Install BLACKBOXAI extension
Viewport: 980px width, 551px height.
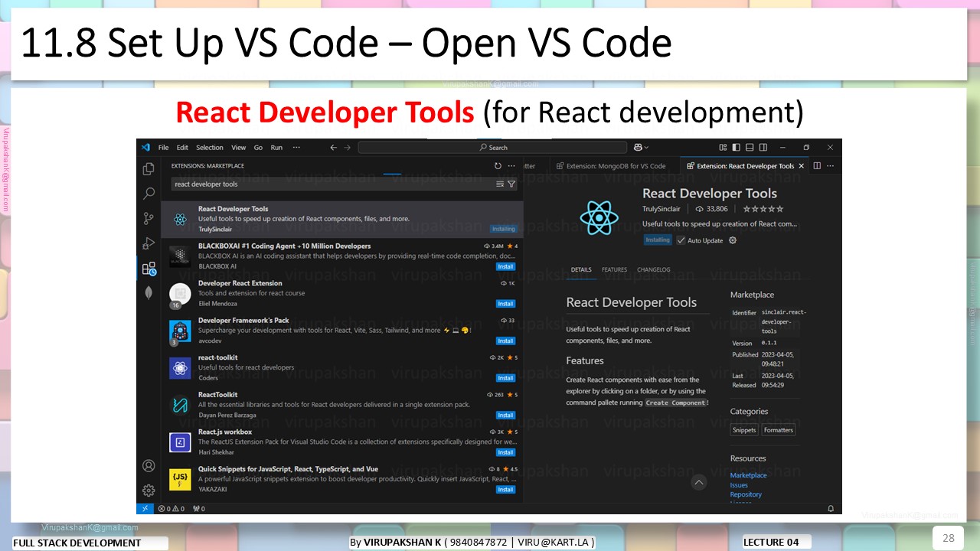505,266
